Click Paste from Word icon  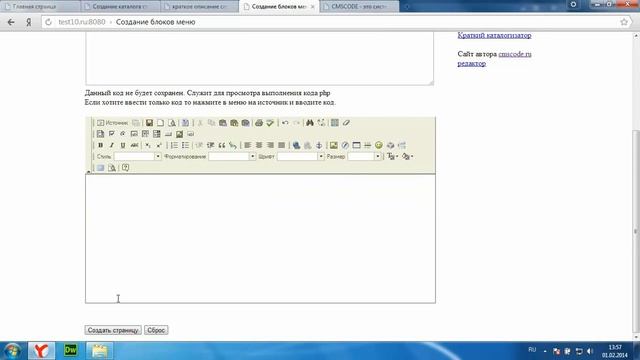(245, 123)
